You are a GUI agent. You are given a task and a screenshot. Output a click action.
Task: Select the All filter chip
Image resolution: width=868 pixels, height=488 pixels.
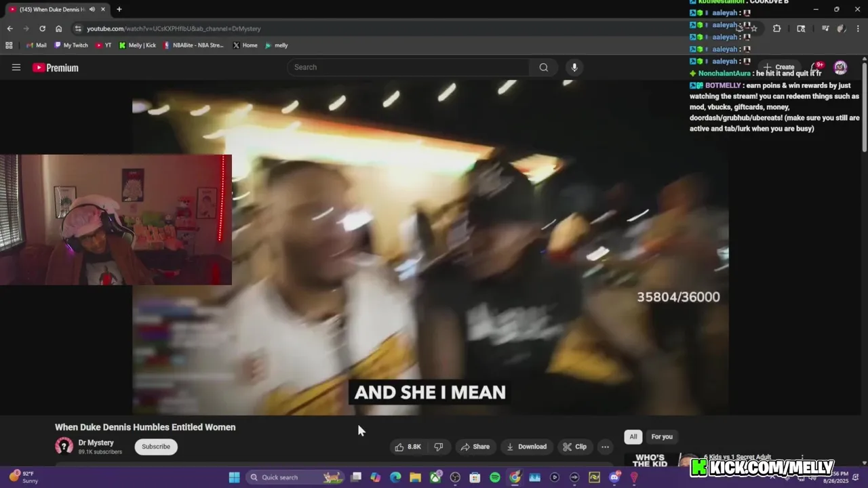click(x=633, y=436)
